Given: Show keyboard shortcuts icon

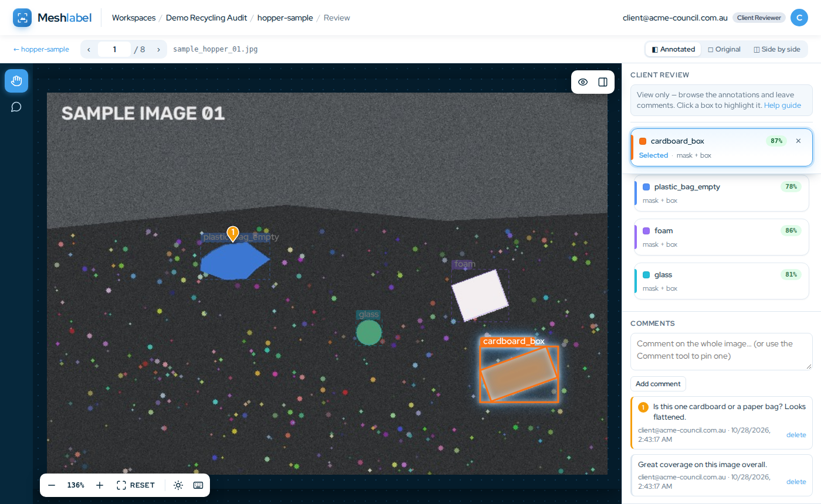Looking at the screenshot, I should tap(198, 485).
